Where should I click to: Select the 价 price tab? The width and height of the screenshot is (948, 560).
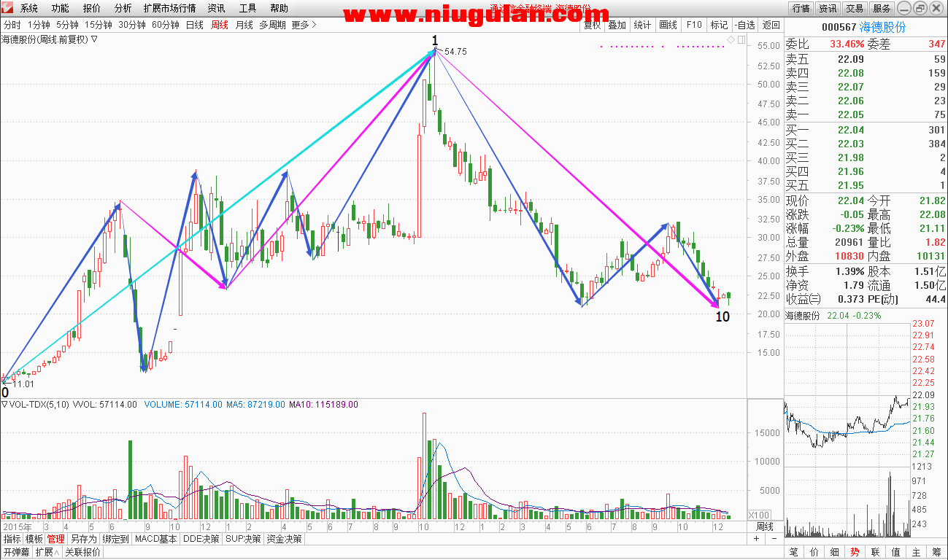tap(814, 552)
